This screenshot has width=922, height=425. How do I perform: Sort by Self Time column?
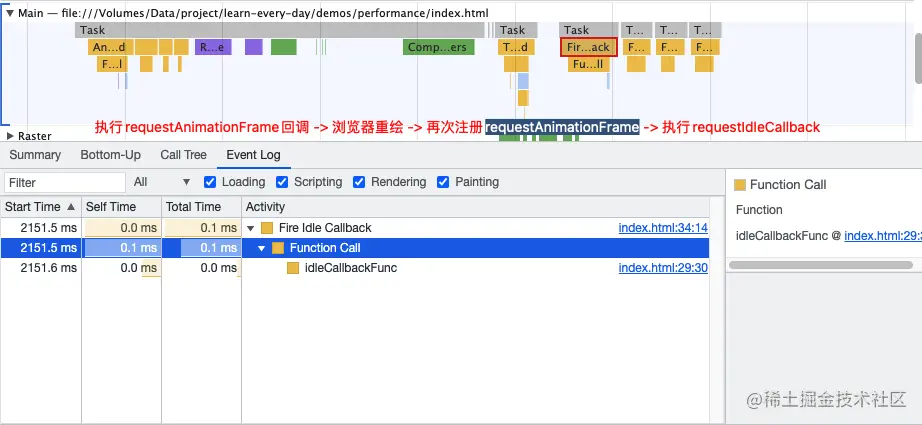(121, 207)
